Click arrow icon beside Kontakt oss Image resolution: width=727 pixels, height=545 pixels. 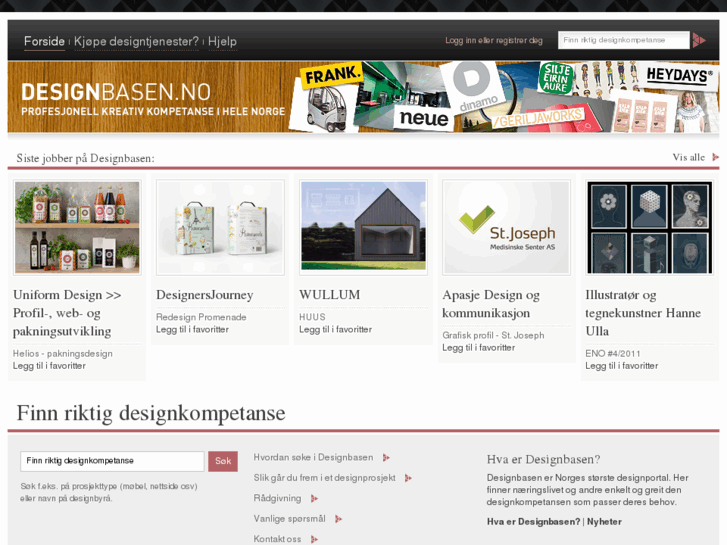click(x=314, y=539)
